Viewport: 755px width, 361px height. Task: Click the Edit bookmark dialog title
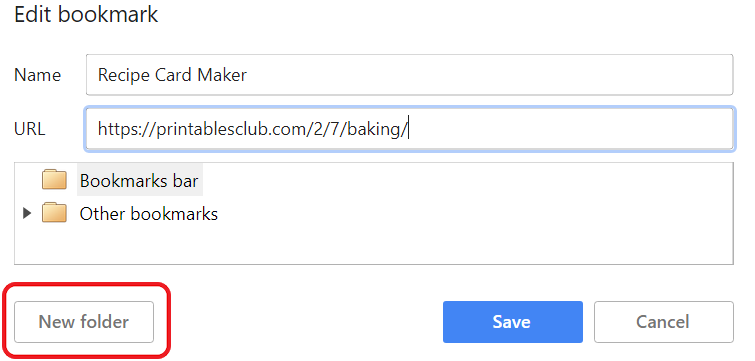(86, 14)
